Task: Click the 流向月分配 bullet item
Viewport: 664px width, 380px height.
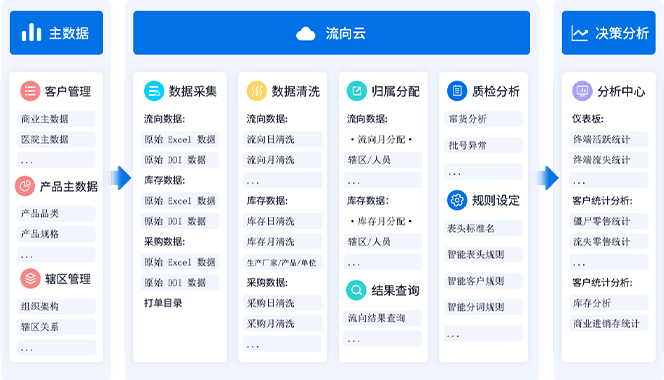Action: [x=381, y=139]
